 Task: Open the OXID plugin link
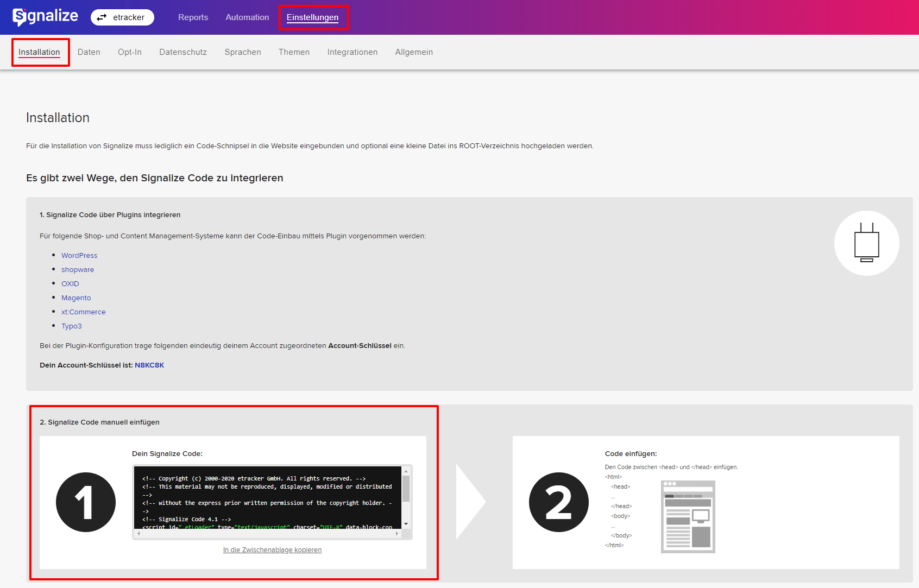(70, 283)
